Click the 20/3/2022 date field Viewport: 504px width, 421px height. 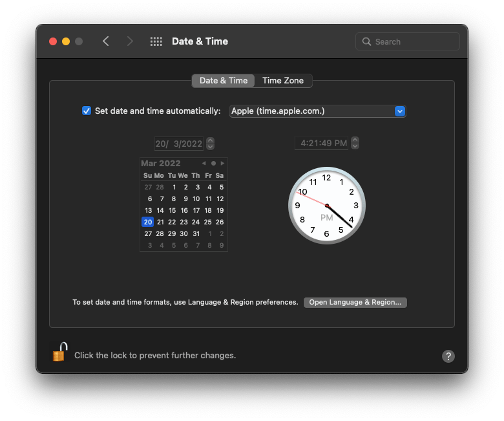pos(179,144)
